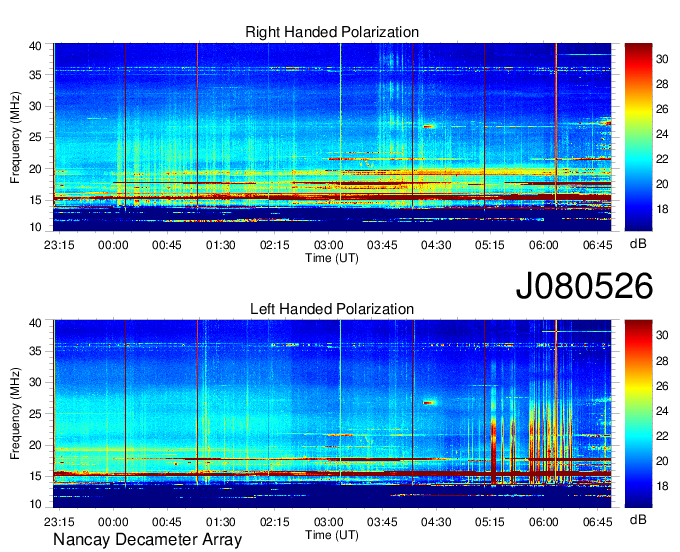Click the 03:00 tick on top time axis
This screenshot has width=680, height=552.
click(328, 245)
